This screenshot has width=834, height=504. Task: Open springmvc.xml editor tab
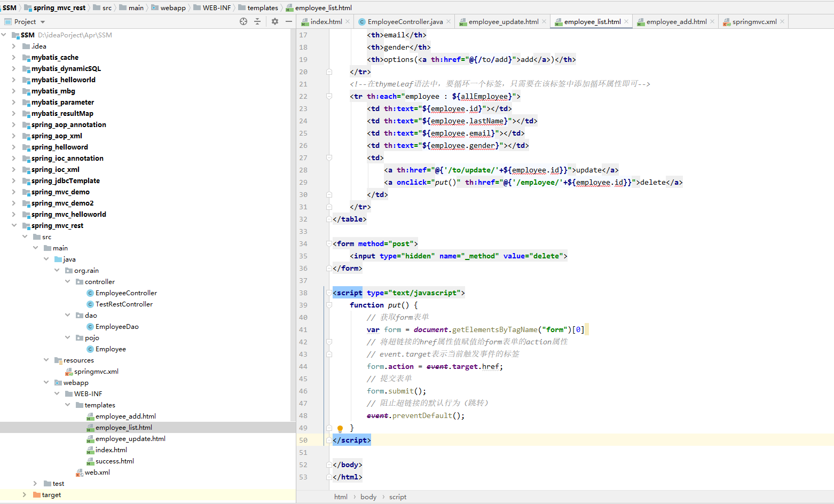coord(754,21)
